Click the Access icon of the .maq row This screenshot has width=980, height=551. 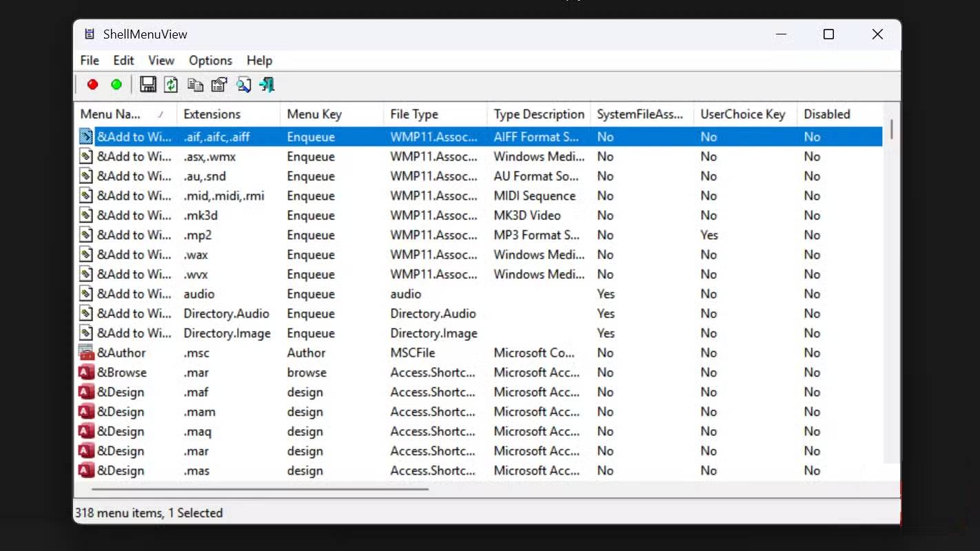click(x=86, y=431)
